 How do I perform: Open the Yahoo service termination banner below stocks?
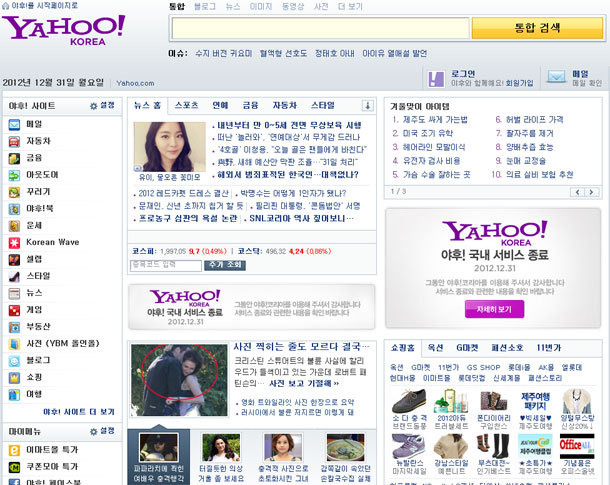(x=252, y=307)
